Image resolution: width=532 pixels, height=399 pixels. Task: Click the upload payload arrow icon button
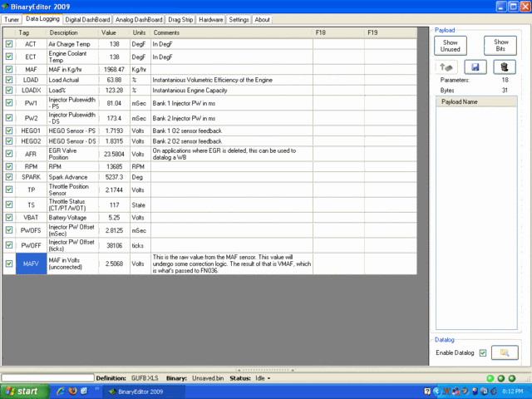coord(446,67)
